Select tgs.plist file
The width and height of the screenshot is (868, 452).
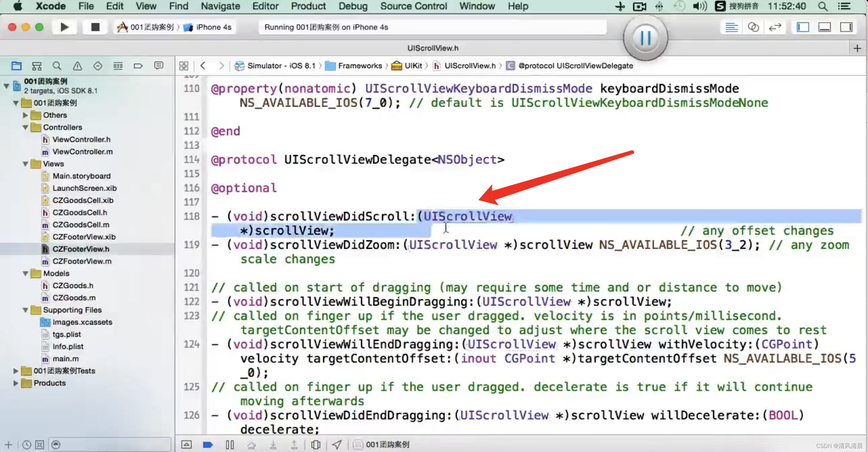click(x=66, y=334)
